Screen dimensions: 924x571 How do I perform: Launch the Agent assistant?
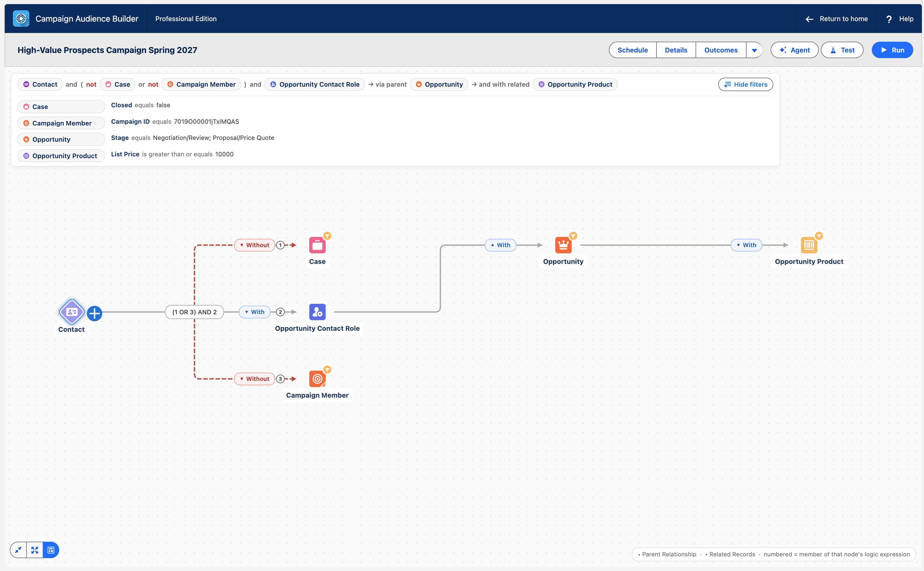tap(795, 50)
